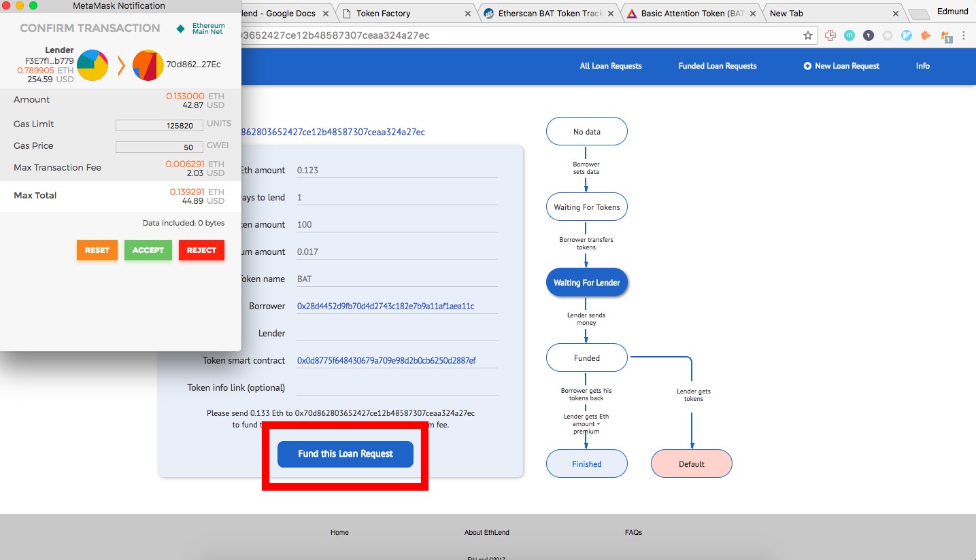Close the Google Docs tab

point(326,14)
